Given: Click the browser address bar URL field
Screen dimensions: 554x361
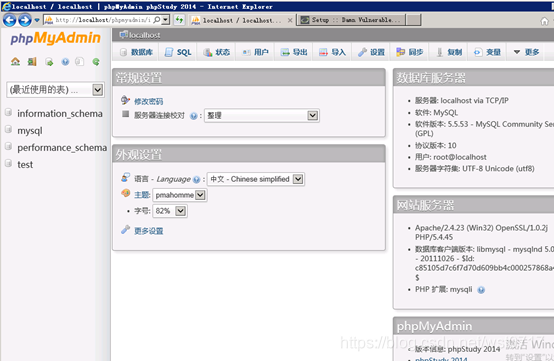Looking at the screenshot, I should (102, 20).
